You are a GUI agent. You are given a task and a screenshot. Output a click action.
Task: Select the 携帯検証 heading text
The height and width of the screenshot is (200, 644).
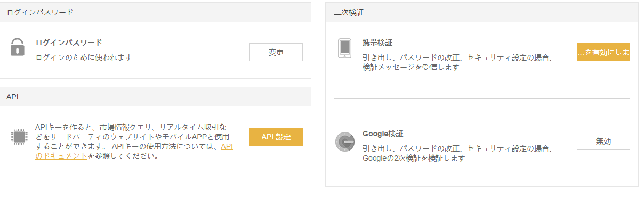pyautogui.click(x=377, y=43)
